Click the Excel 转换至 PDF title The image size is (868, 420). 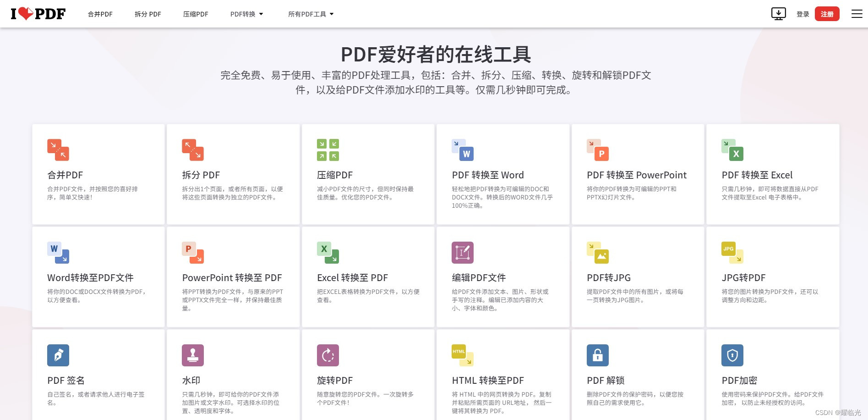[353, 278]
